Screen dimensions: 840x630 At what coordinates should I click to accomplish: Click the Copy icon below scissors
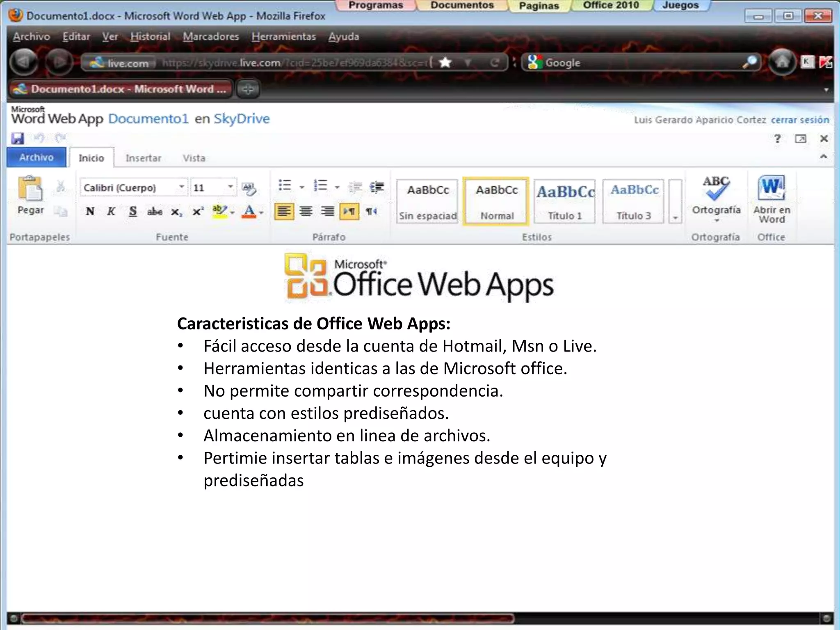point(61,211)
